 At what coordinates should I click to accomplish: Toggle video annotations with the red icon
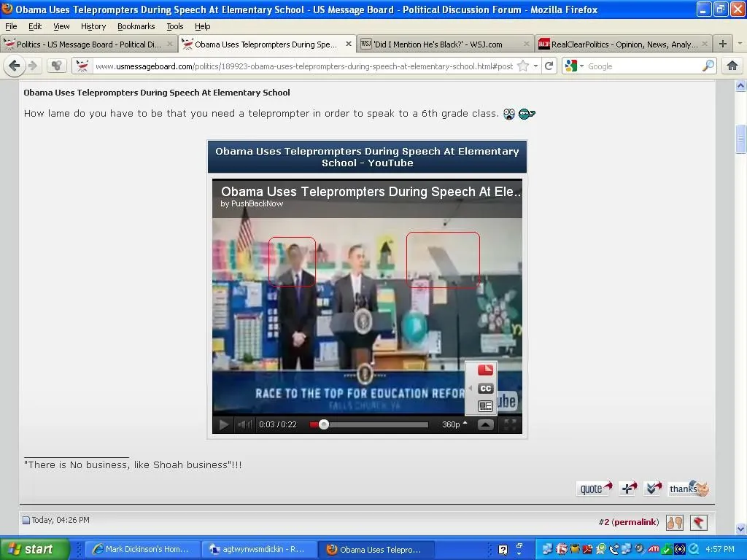click(485, 370)
